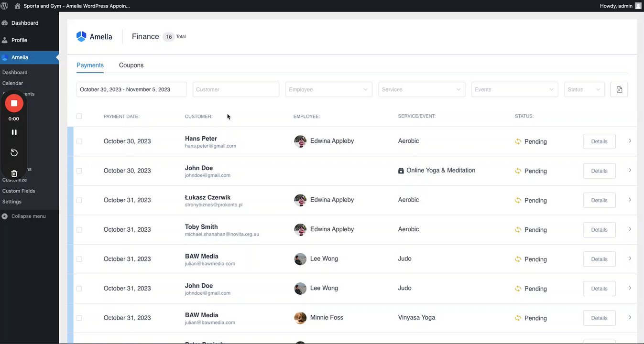Open the Amelia Custom Fields submenu item
The image size is (644, 344).
(x=19, y=191)
